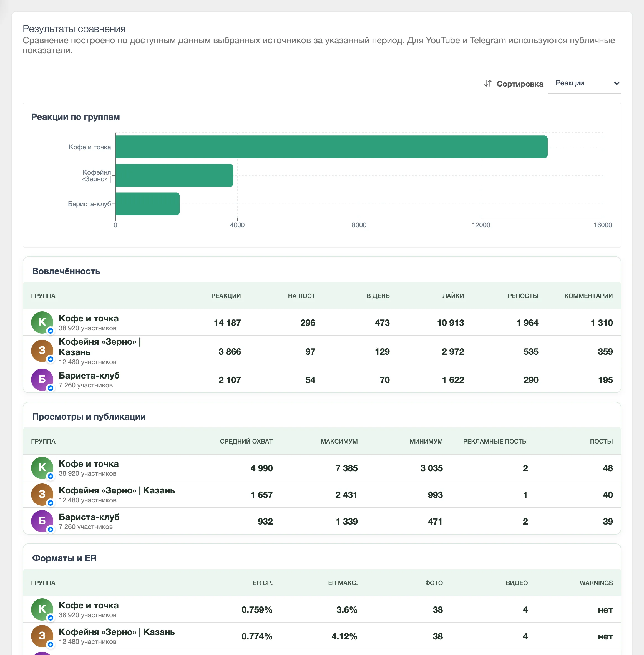644x655 pixels.
Task: Select the 14 187 reactions value
Action: 227,323
